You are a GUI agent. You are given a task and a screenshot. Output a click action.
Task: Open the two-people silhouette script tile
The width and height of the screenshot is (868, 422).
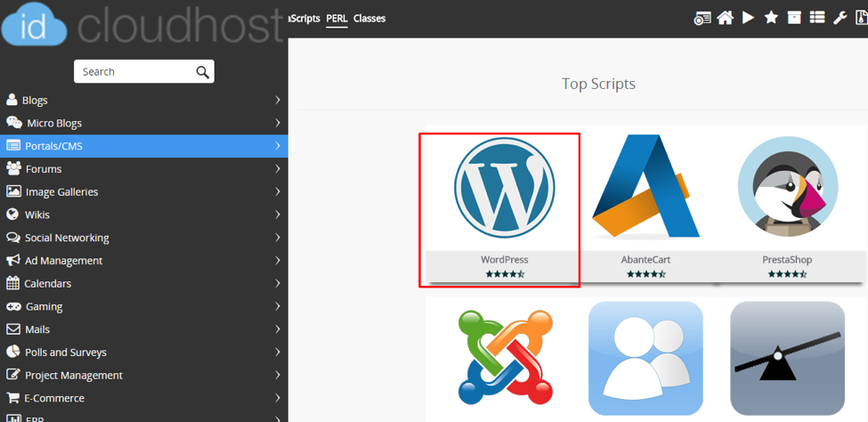(645, 358)
